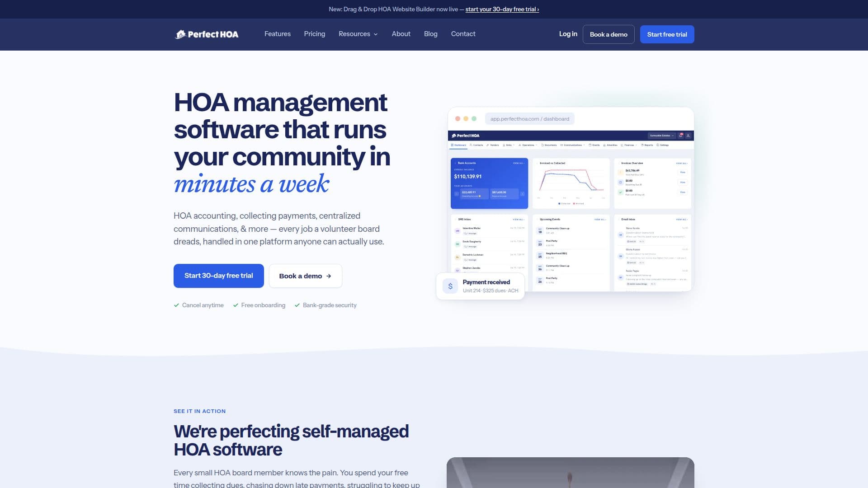Click the Log in link
868x488 pixels.
click(568, 34)
